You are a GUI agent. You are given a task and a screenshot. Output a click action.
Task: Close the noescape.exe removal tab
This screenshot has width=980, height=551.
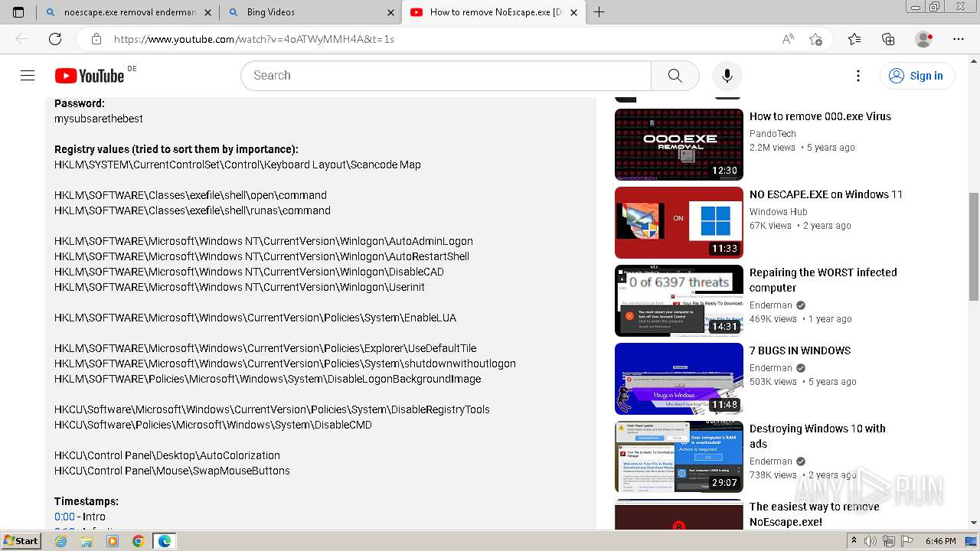click(209, 12)
